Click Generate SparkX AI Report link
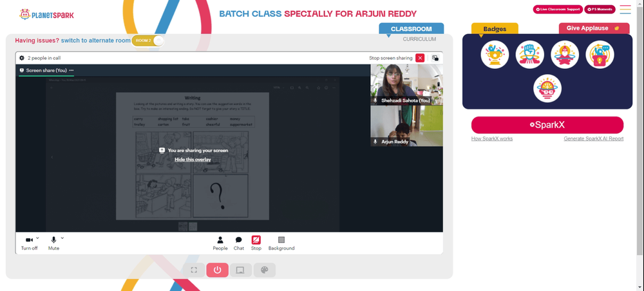This screenshot has width=644, height=291. tap(594, 138)
